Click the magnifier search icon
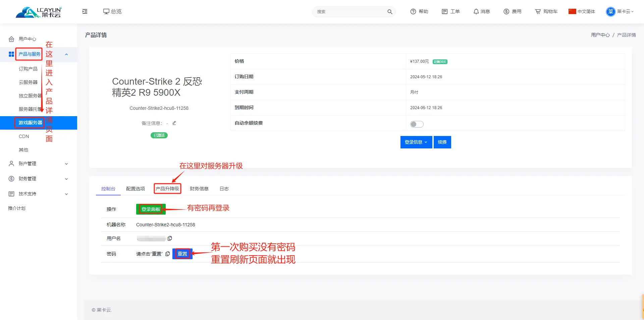 390,12
